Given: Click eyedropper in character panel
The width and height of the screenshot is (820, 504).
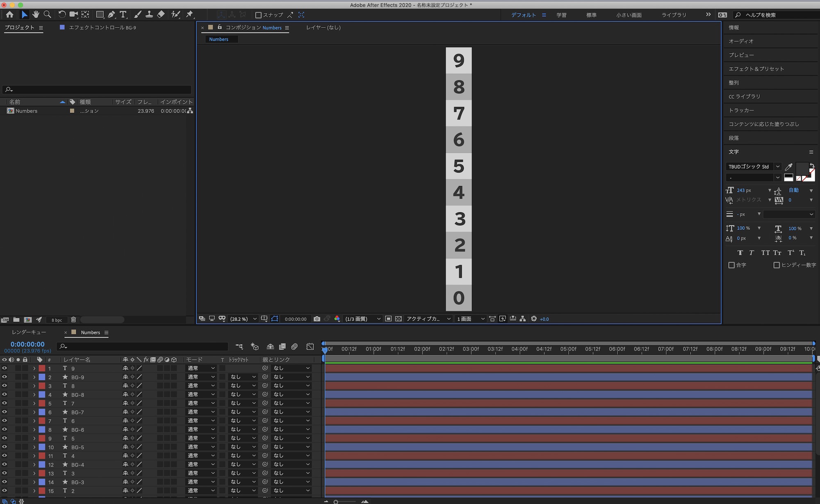Looking at the screenshot, I should coord(788,167).
